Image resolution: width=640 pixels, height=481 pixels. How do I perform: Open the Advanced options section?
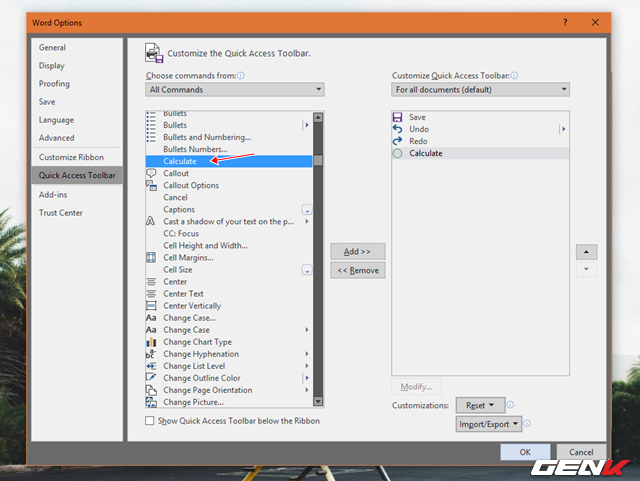57,138
